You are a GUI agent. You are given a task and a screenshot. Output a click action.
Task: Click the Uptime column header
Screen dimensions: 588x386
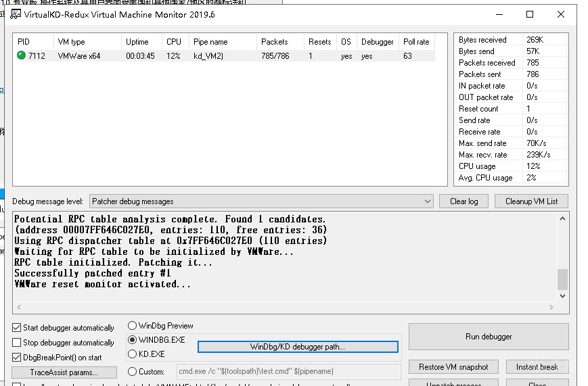(x=141, y=42)
